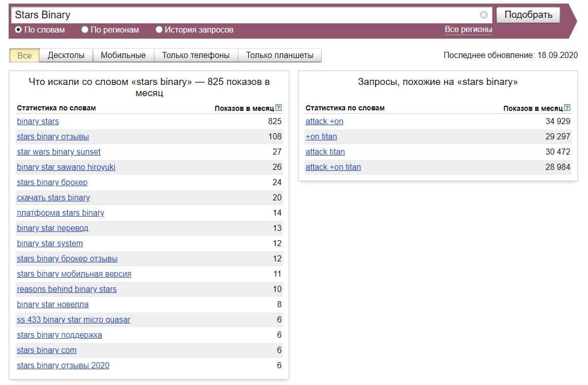Open the 'attack +on titan' similar query
The height and width of the screenshot is (385, 588).
click(333, 167)
